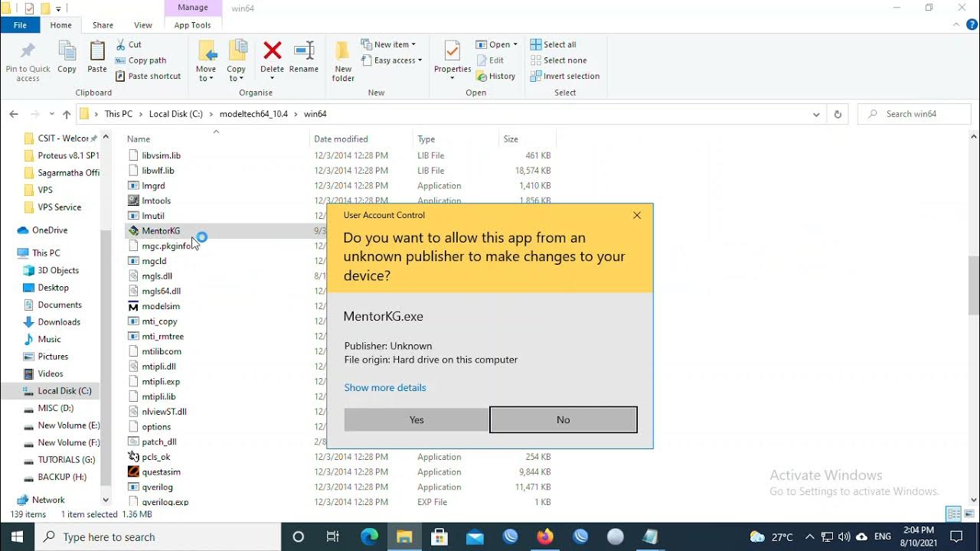
Task: Select the modelsim file in list
Action: pos(161,306)
